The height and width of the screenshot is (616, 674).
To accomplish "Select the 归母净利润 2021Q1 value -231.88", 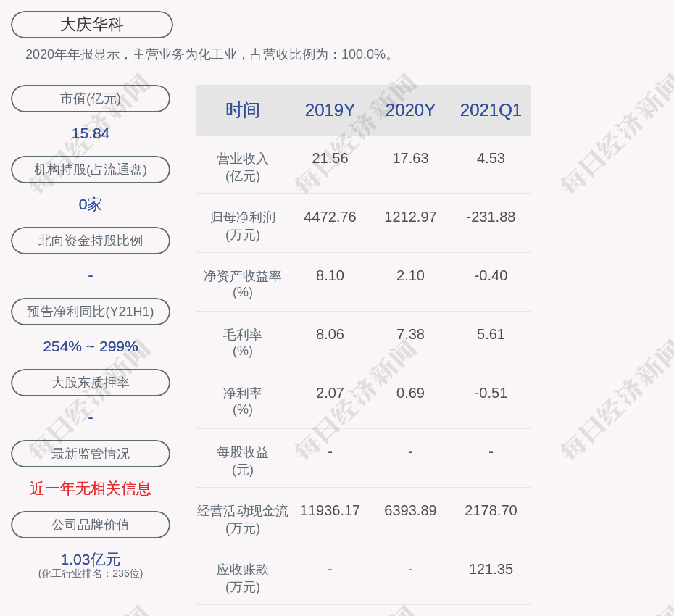I will [491, 217].
